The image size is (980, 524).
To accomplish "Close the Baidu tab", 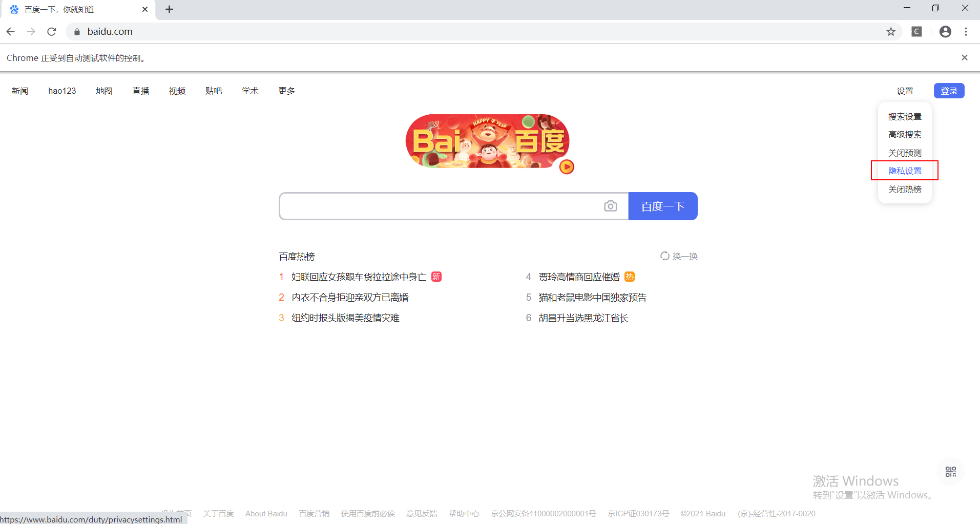I will [145, 9].
